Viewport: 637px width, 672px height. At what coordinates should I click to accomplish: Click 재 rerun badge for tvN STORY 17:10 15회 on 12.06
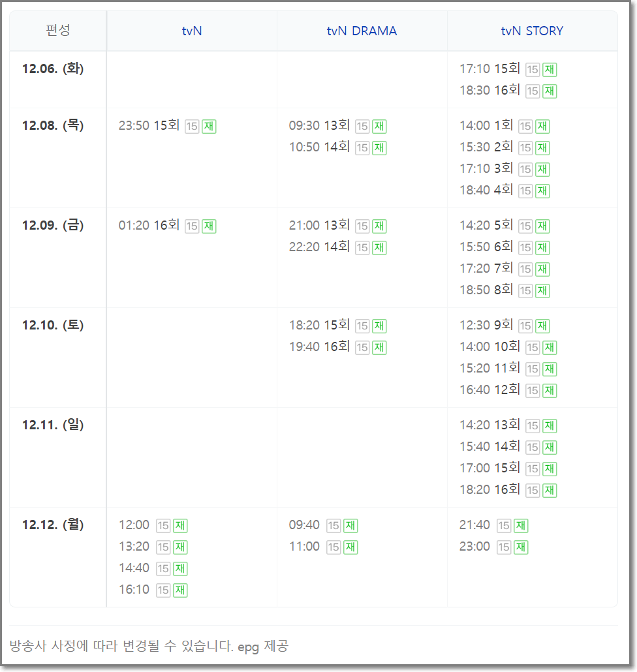pos(550,69)
